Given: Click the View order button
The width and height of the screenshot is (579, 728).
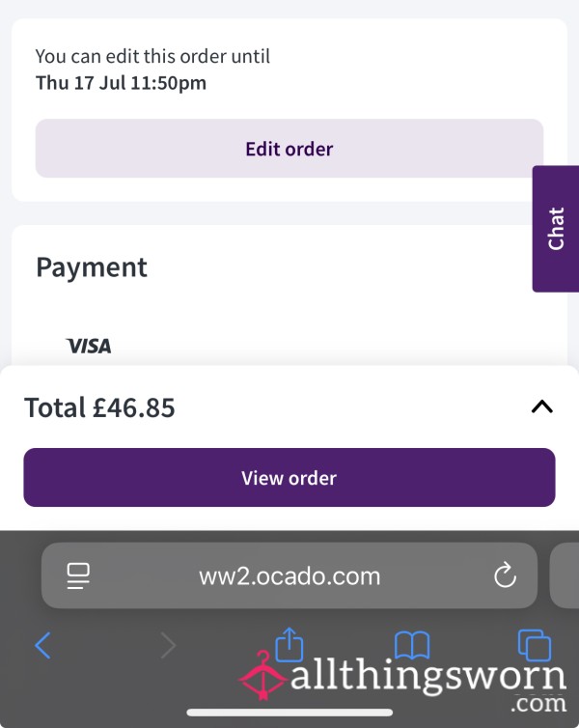Looking at the screenshot, I should tap(289, 477).
